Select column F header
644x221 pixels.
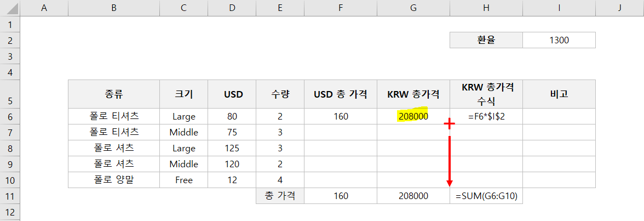(x=341, y=8)
